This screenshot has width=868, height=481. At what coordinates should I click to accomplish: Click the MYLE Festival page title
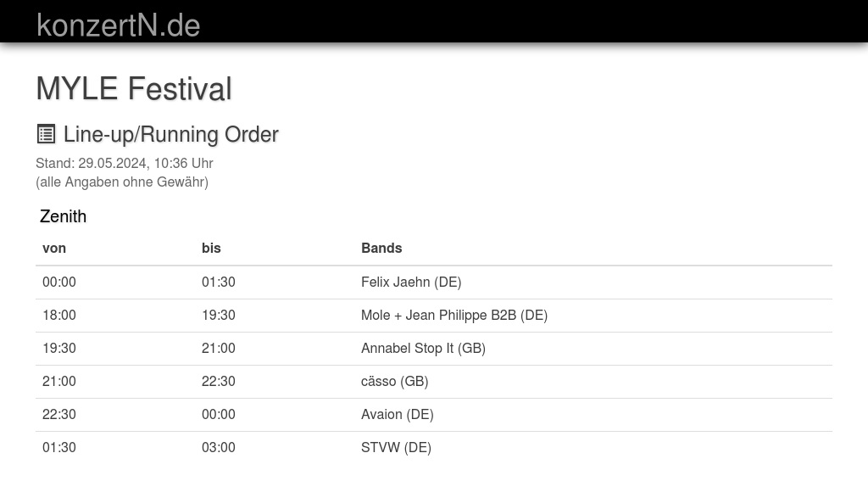click(x=134, y=89)
